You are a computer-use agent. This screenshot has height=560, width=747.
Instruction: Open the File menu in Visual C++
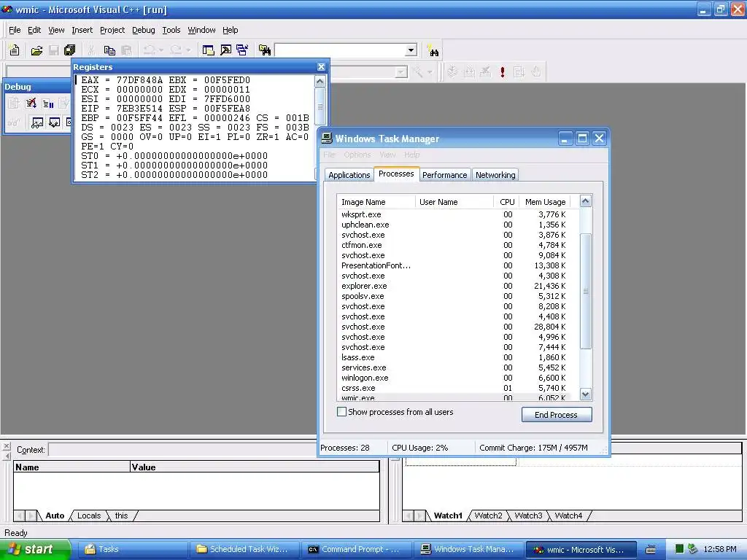(15, 30)
